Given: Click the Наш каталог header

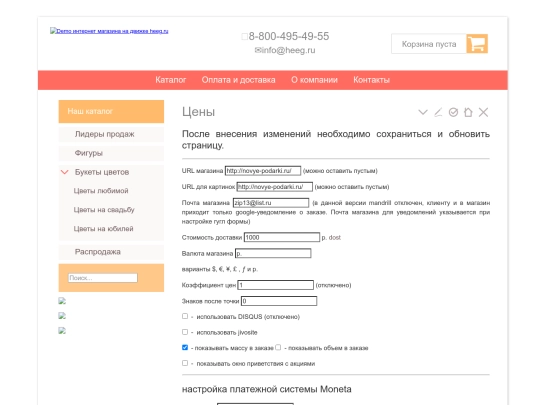Looking at the screenshot, I should [111, 111].
